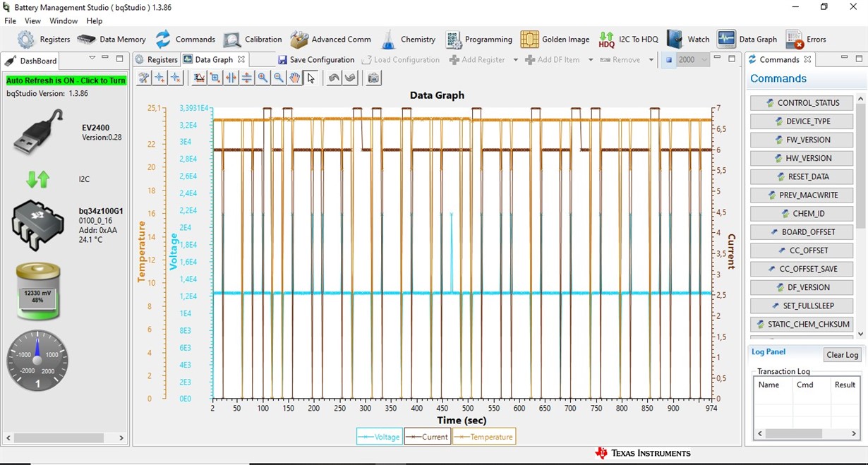868x465 pixels.
Task: Send the DEVICE_TYPE command
Action: (802, 121)
